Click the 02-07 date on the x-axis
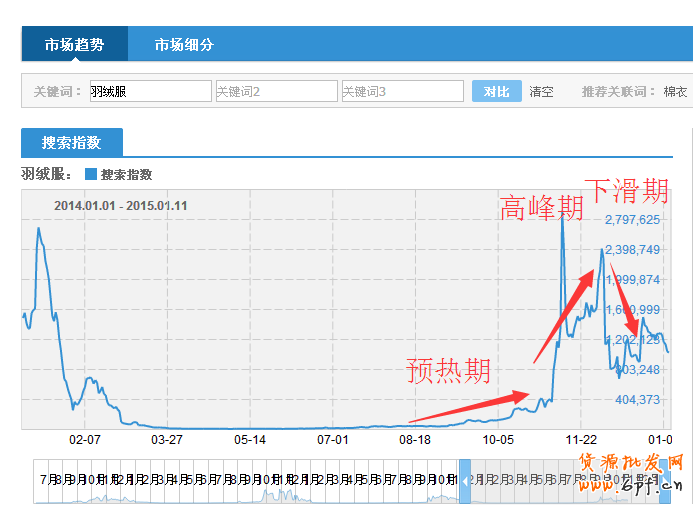The image size is (693, 507). (x=84, y=439)
